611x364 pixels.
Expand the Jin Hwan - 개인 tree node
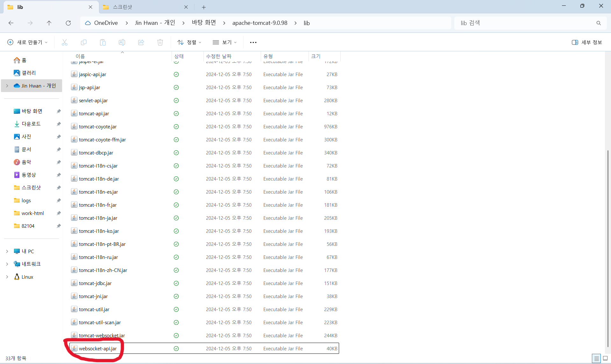pos(7,86)
